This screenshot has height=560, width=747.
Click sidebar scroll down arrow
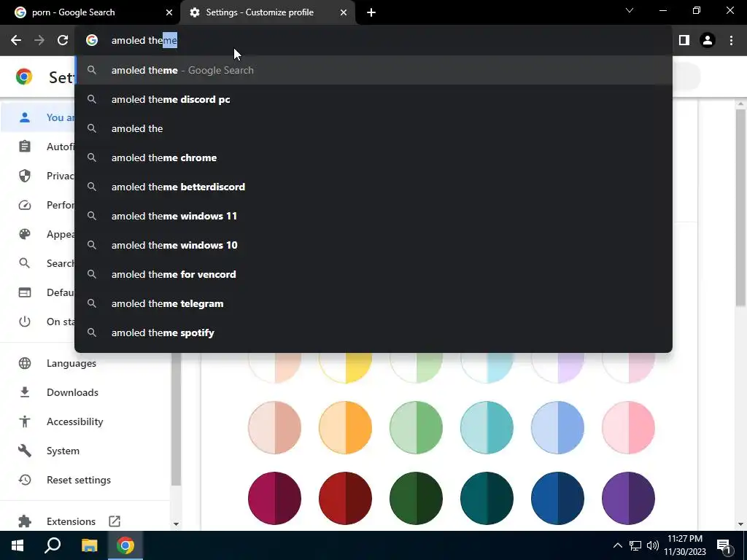[x=176, y=524]
